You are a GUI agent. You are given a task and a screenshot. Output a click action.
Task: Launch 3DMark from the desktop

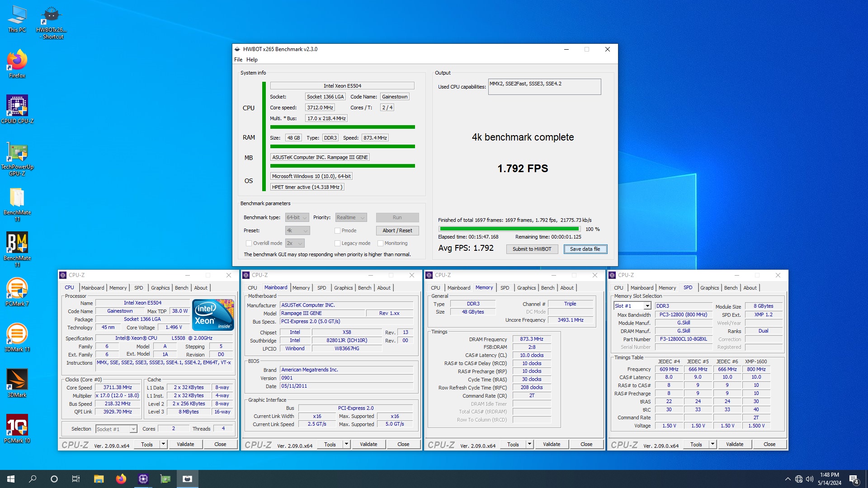point(17,383)
